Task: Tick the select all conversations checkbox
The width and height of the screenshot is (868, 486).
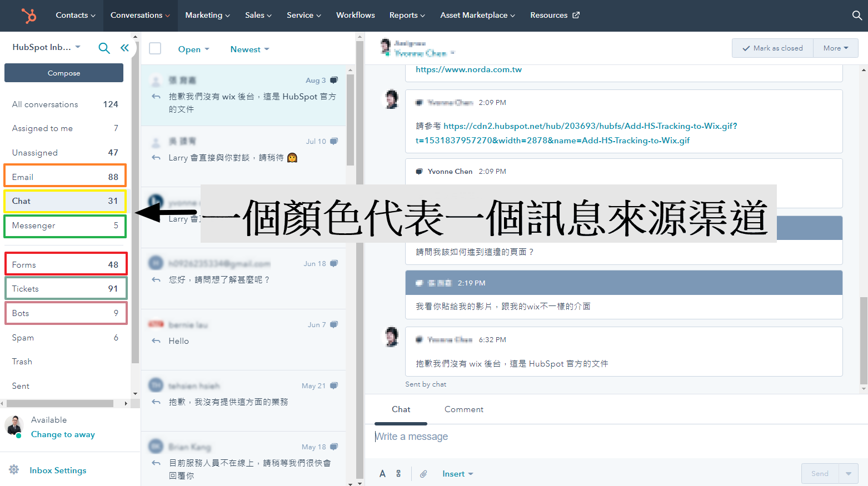Action: 155,49
